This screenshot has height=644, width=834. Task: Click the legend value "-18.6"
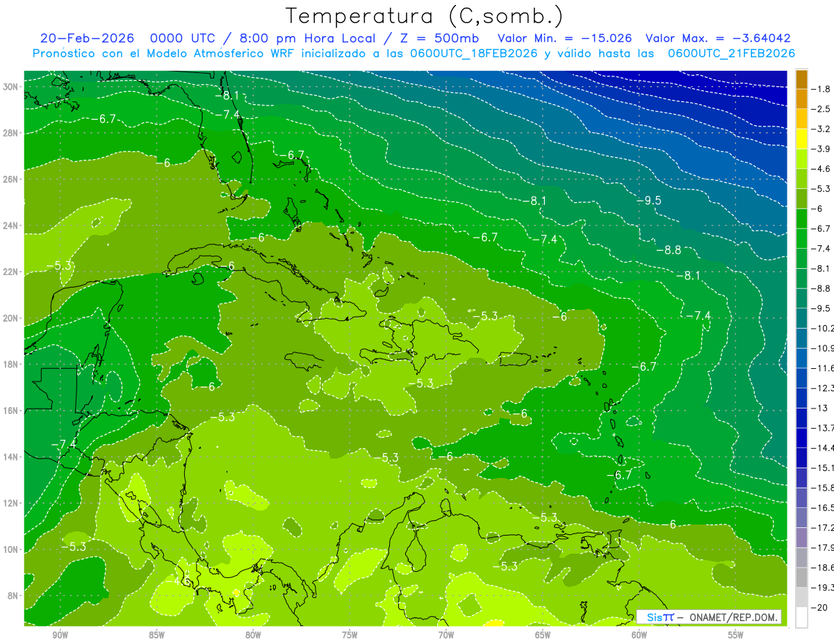click(823, 568)
